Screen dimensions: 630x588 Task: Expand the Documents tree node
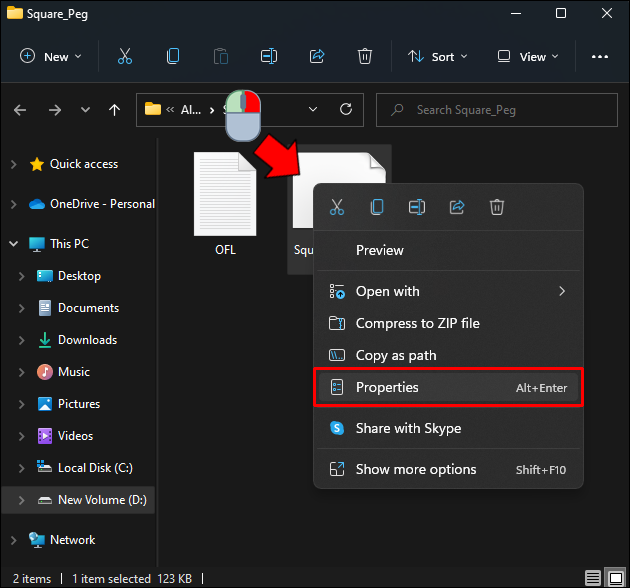(x=22, y=308)
